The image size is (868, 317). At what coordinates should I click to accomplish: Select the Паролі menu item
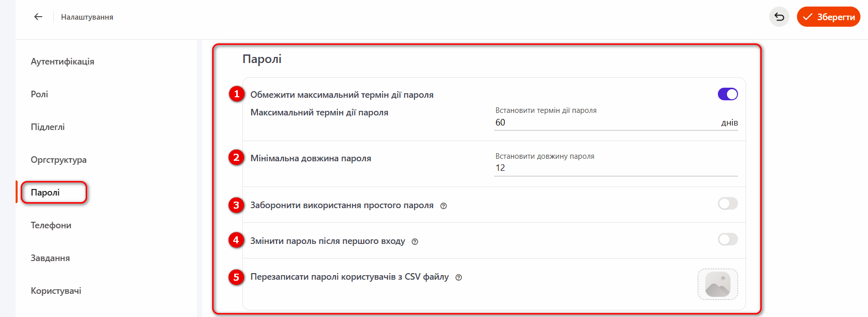click(45, 193)
